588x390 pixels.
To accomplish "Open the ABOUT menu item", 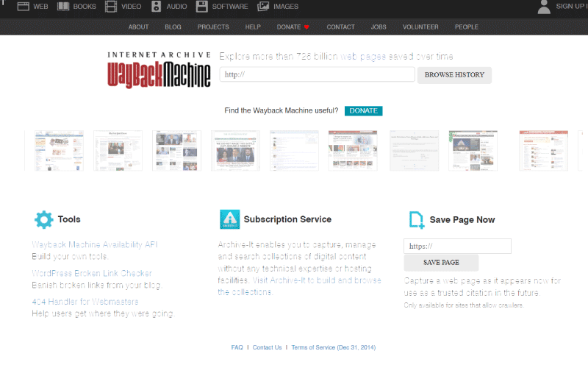I will pos(138,27).
